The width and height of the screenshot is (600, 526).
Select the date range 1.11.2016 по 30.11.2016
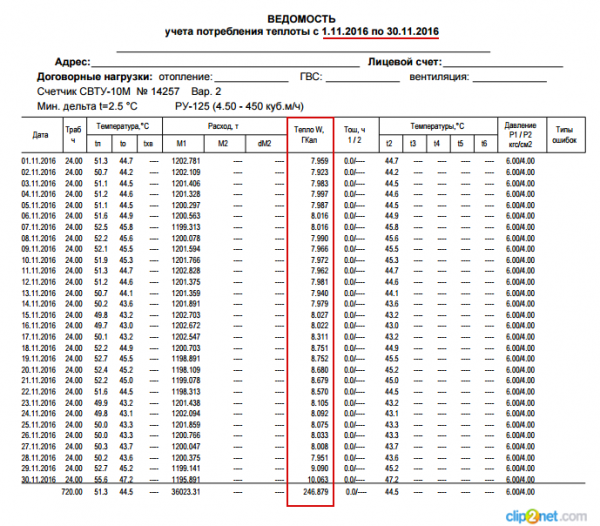click(x=380, y=31)
